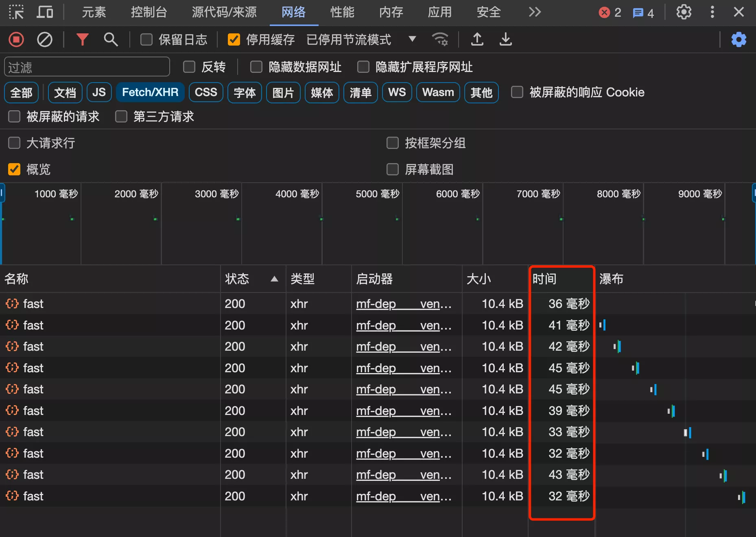Check 被屏蔽的请求 checkbox

pyautogui.click(x=14, y=116)
